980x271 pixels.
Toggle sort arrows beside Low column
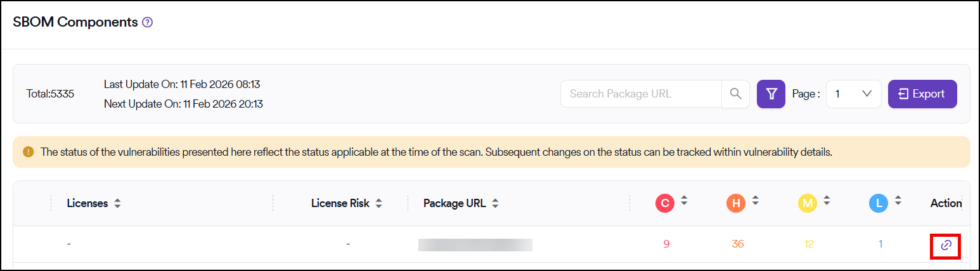898,201
